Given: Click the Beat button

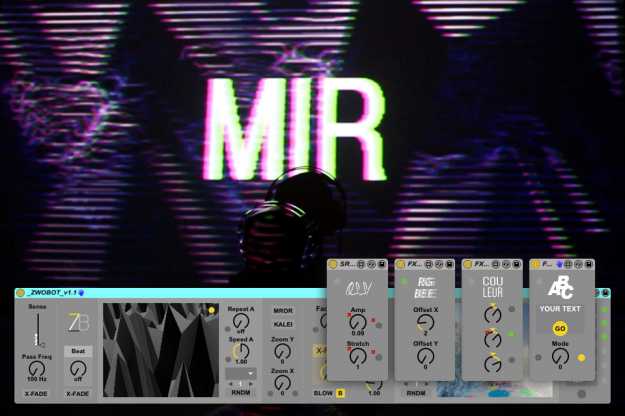Looking at the screenshot, I should (x=78, y=351).
